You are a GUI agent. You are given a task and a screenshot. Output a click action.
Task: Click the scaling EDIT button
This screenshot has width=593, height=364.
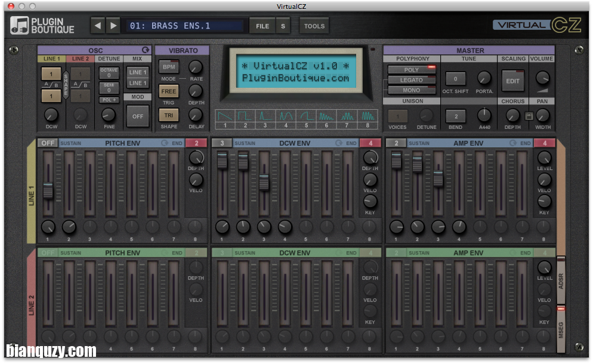513,81
